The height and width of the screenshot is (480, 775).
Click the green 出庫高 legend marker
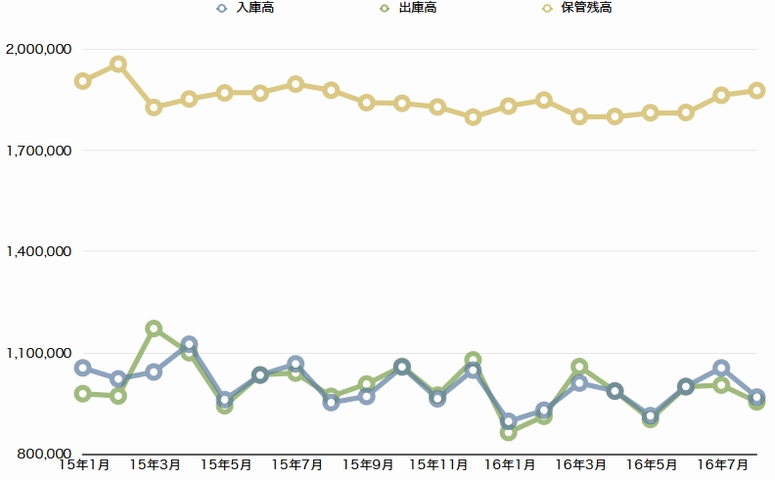(x=384, y=9)
